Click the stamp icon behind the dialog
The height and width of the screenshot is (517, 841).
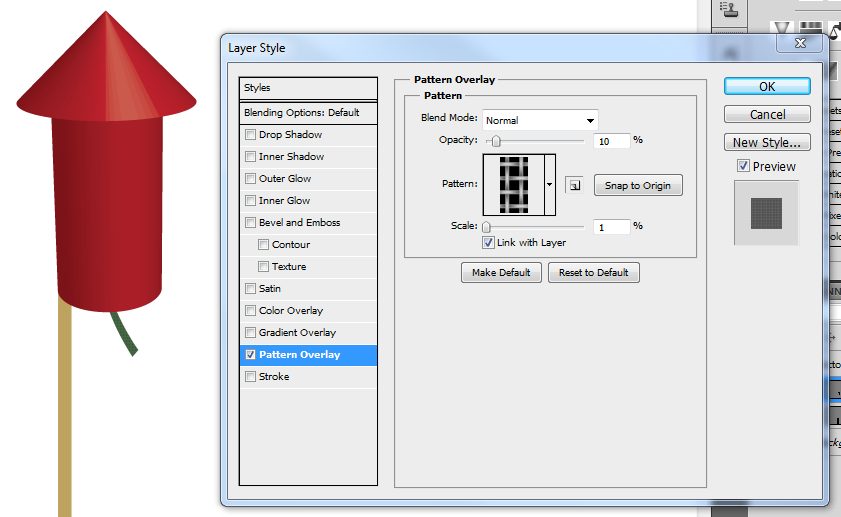728,9
